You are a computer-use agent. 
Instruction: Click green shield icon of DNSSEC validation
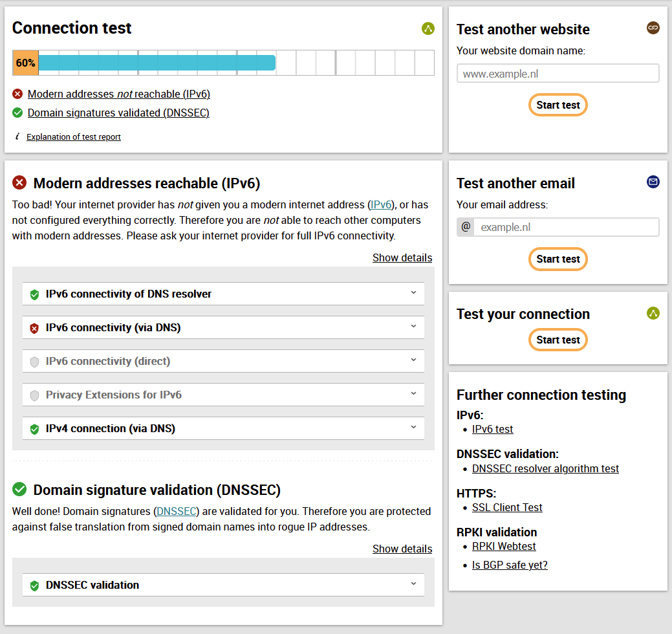[x=34, y=585]
